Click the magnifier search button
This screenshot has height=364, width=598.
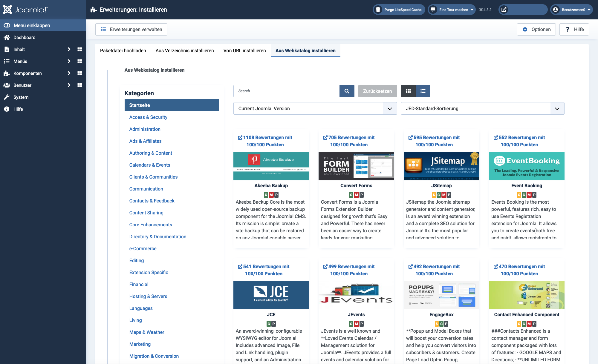tap(347, 91)
